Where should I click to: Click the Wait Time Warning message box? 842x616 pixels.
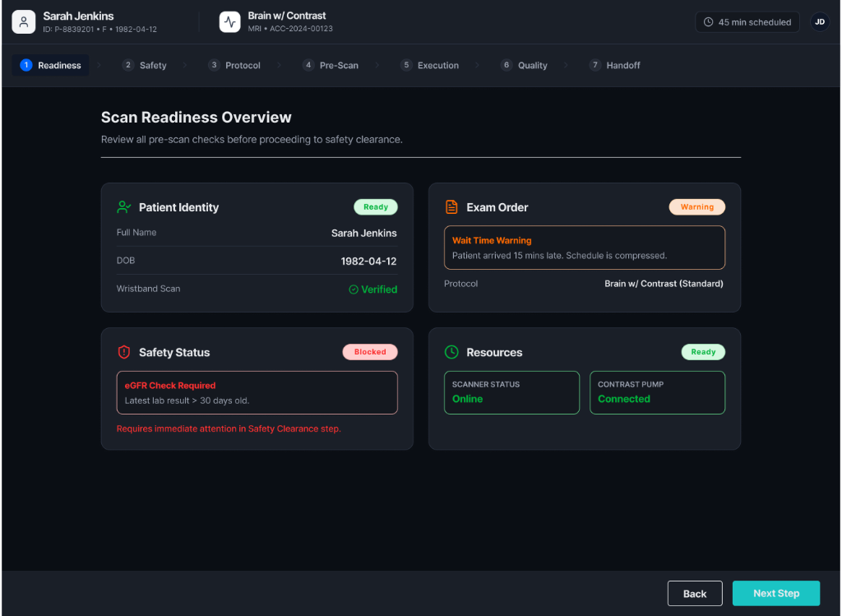click(584, 247)
